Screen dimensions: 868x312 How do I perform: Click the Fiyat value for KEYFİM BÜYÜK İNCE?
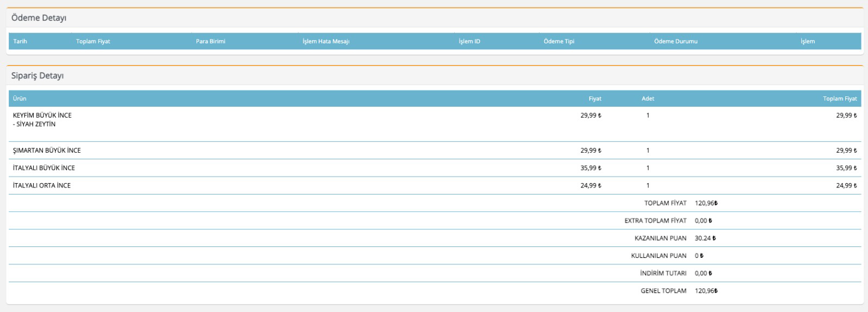(x=591, y=115)
